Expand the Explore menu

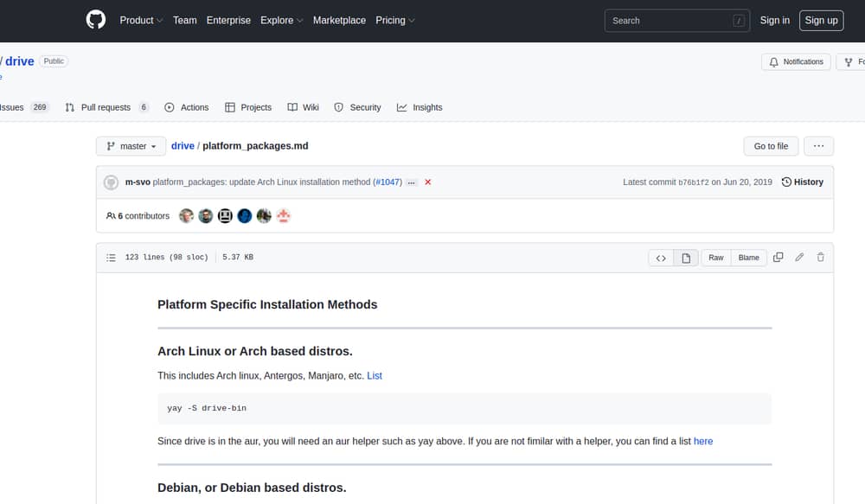tap(282, 21)
